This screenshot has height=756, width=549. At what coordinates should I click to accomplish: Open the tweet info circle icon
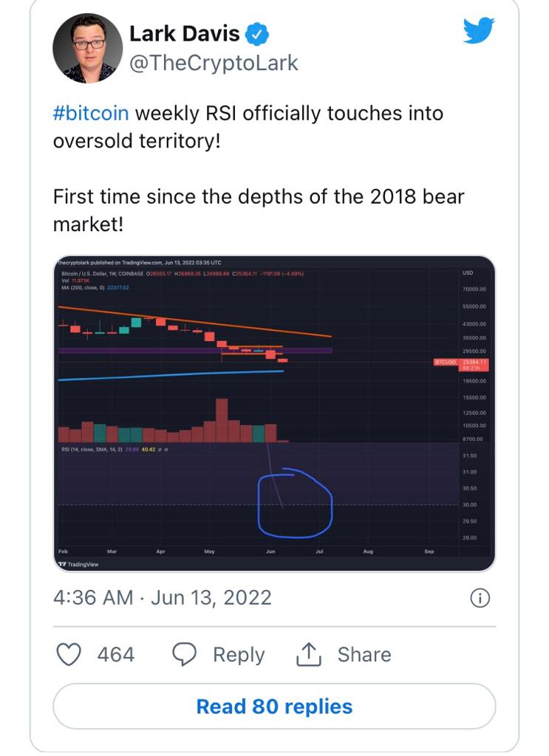[x=480, y=598]
